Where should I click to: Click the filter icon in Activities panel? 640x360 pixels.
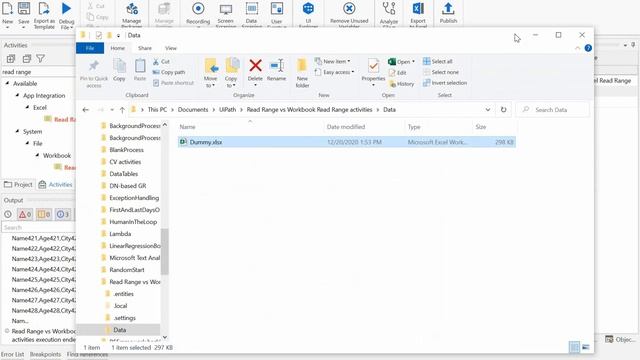coord(40,59)
